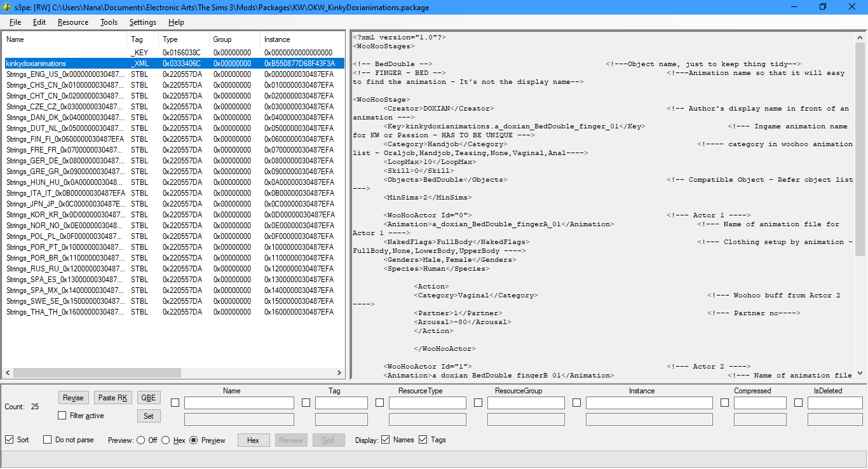Select the Strings_RUS_RU STBL row
This screenshot has height=469, width=868.
point(174,269)
